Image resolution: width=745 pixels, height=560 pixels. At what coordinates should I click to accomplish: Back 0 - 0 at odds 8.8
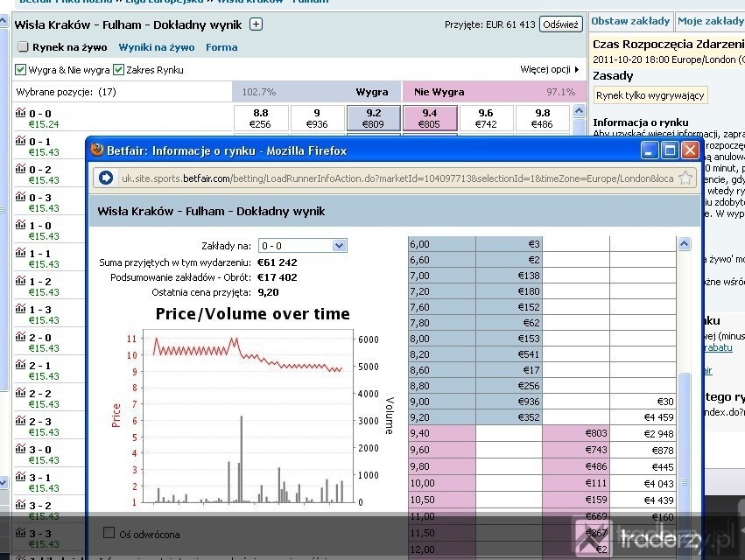(261, 118)
